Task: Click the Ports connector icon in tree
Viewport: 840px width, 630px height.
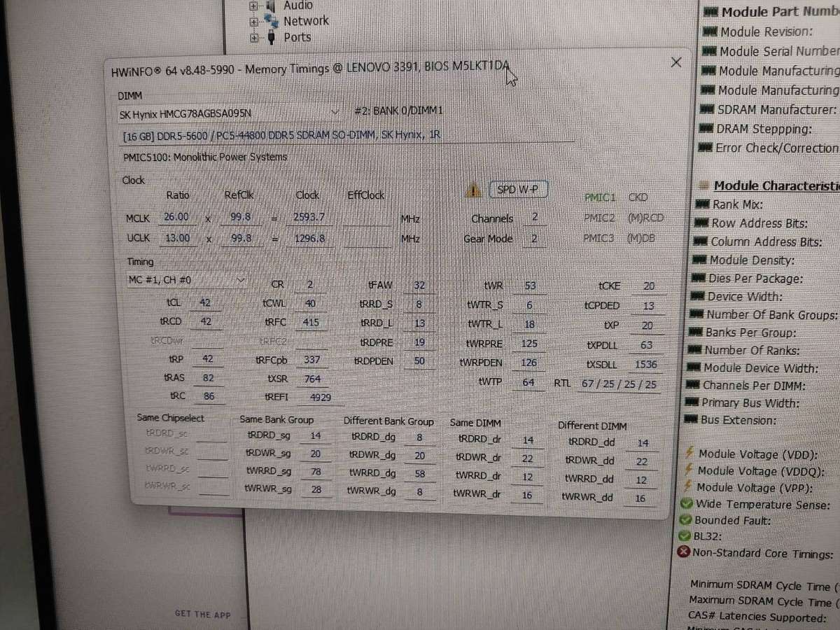Action: tap(271, 37)
